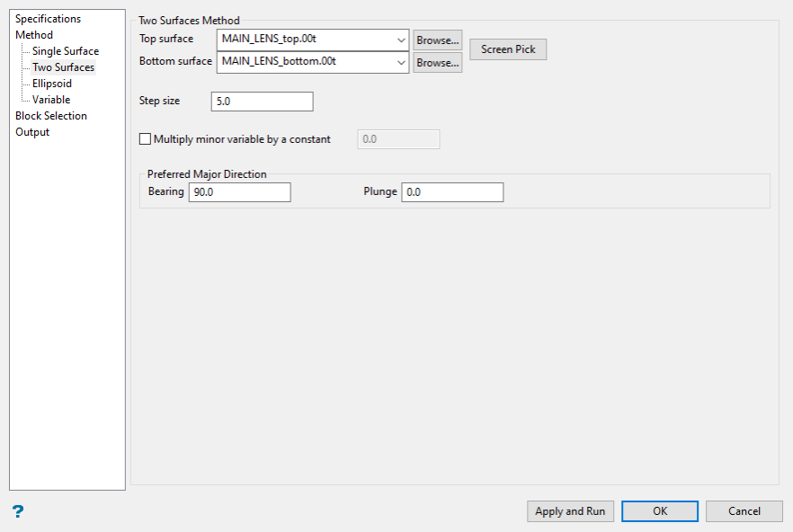Confirm the dialog with OK
Screen dimensions: 793x532
(660, 511)
